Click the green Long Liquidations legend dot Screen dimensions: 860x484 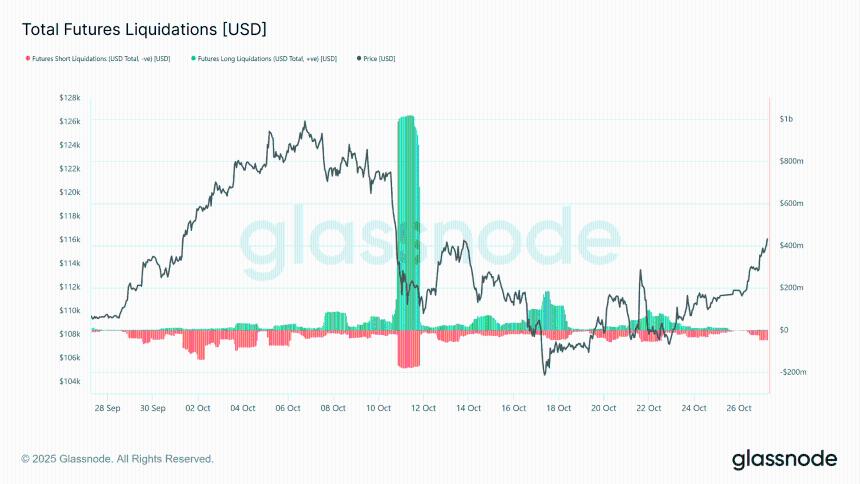(195, 58)
